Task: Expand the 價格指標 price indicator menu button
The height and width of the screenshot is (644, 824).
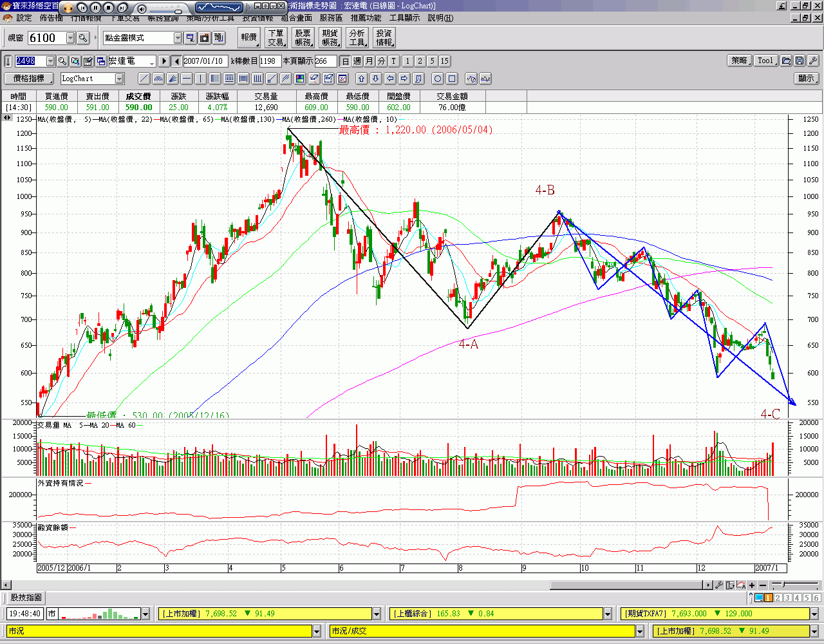Action: tap(28, 79)
